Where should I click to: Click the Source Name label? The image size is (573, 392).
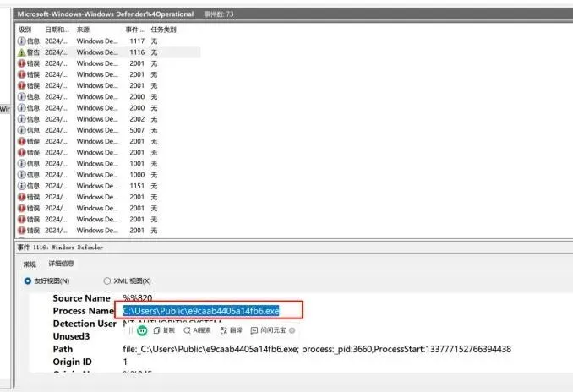pos(81,298)
